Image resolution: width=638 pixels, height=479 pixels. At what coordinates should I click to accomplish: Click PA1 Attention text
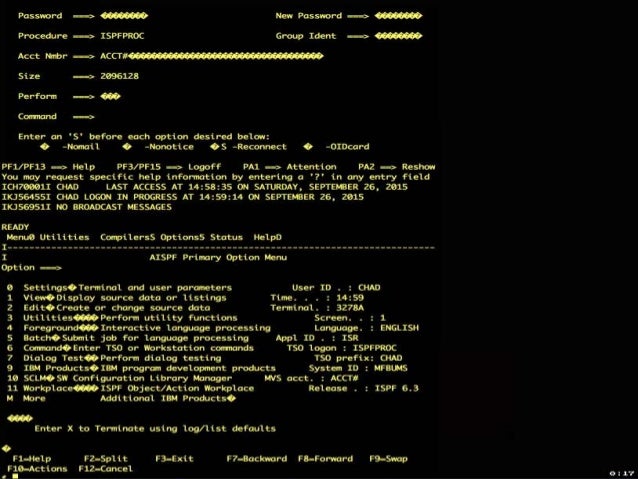tap(290, 167)
